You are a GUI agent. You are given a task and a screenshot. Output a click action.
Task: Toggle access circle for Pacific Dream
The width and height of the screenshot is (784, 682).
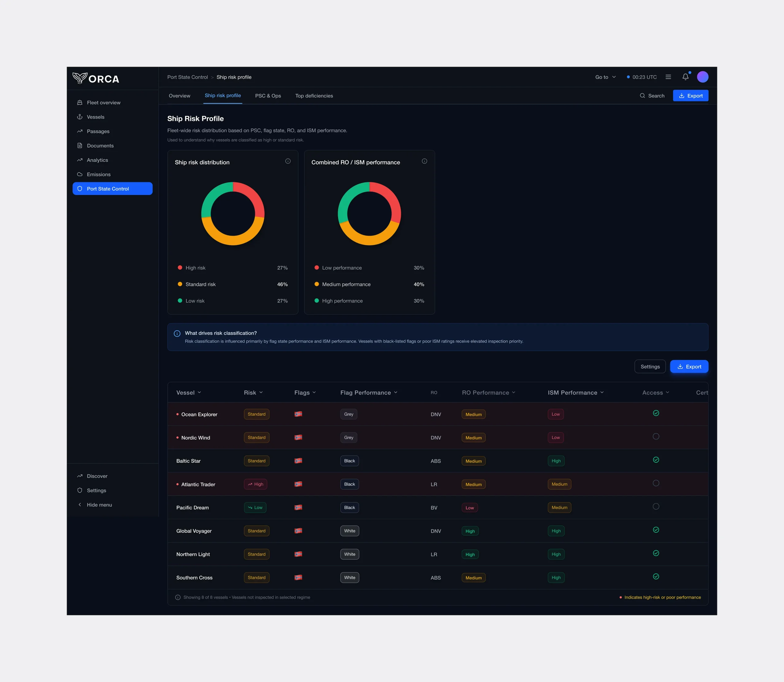[x=656, y=507]
